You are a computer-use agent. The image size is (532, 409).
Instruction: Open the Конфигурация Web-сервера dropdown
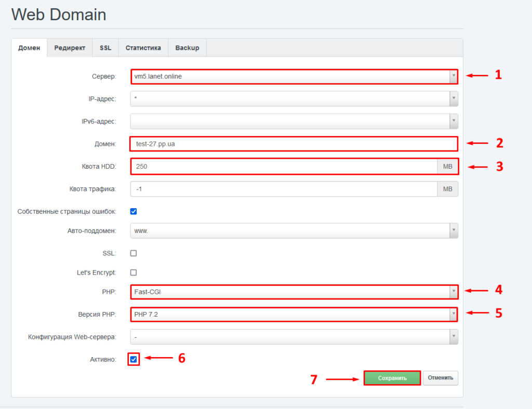[x=294, y=337]
